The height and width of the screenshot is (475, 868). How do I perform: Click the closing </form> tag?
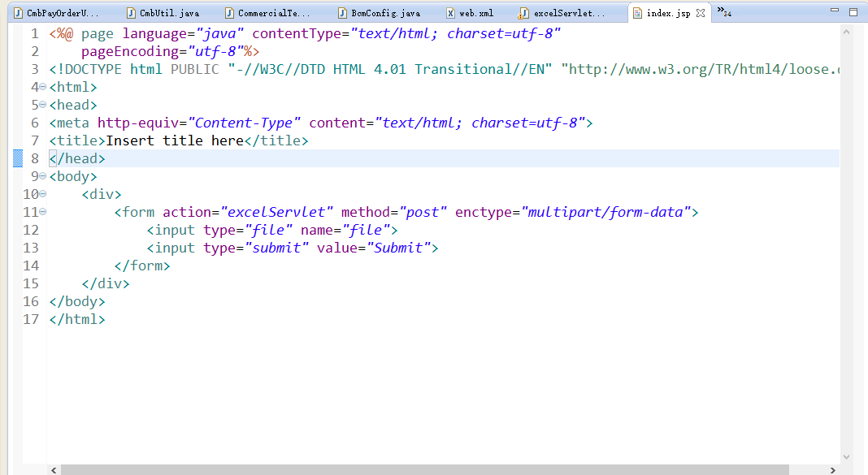[142, 266]
